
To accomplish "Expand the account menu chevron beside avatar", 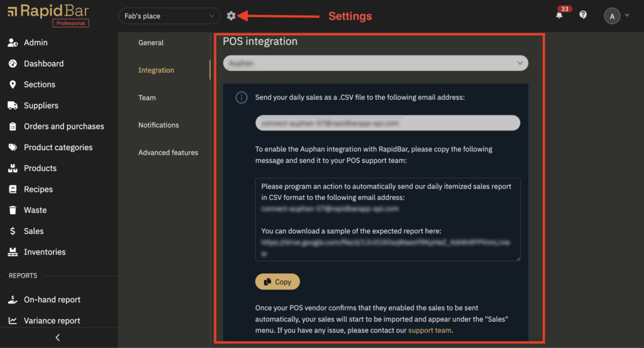I will pyautogui.click(x=627, y=15).
